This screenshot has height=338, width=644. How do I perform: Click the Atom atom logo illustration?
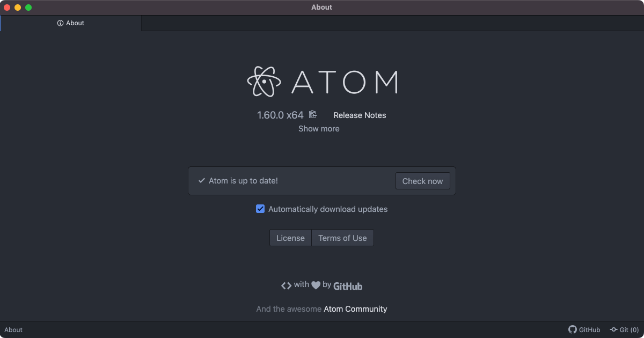[263, 81]
